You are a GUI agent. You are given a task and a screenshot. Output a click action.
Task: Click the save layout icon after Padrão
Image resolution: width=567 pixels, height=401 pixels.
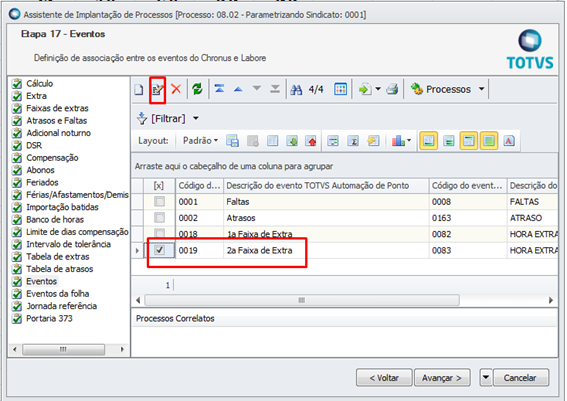click(x=232, y=141)
